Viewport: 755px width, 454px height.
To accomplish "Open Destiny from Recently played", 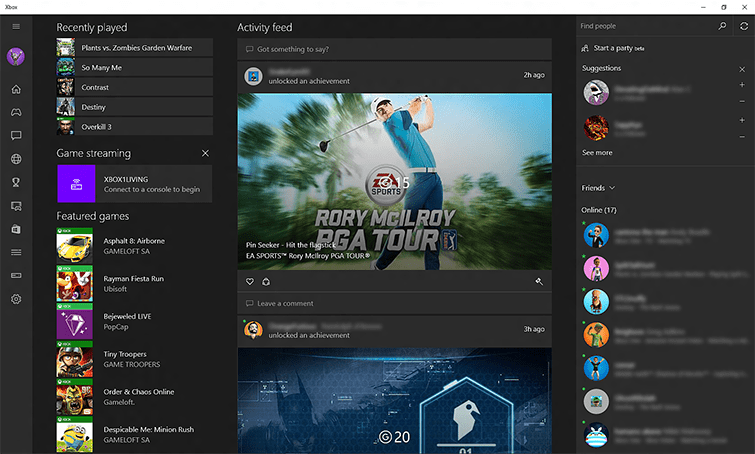I will [134, 107].
